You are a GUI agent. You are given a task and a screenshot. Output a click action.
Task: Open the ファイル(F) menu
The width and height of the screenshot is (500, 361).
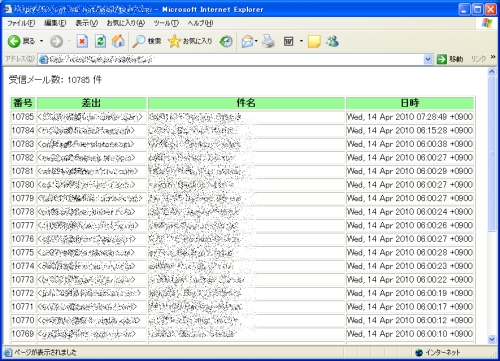pyautogui.click(x=21, y=23)
